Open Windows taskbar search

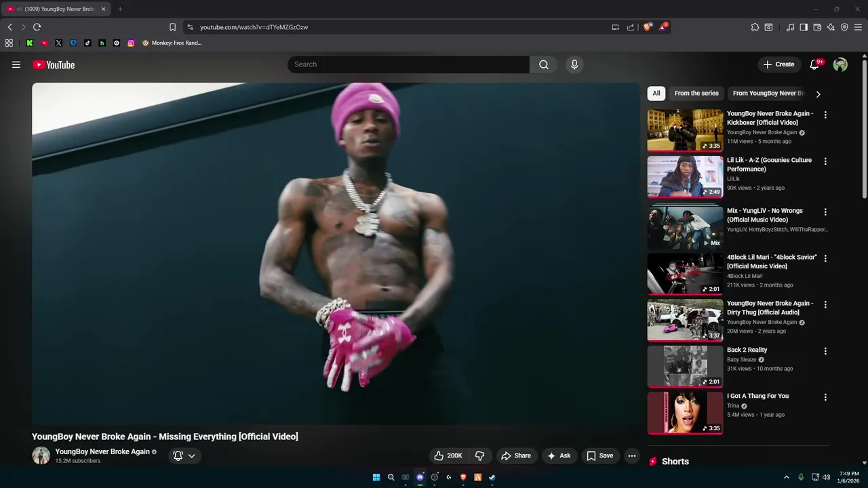point(391,477)
